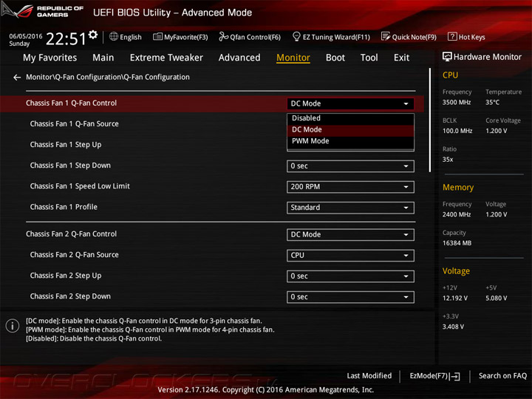Select the Chassis Fan 2 Step Down label

[70, 296]
